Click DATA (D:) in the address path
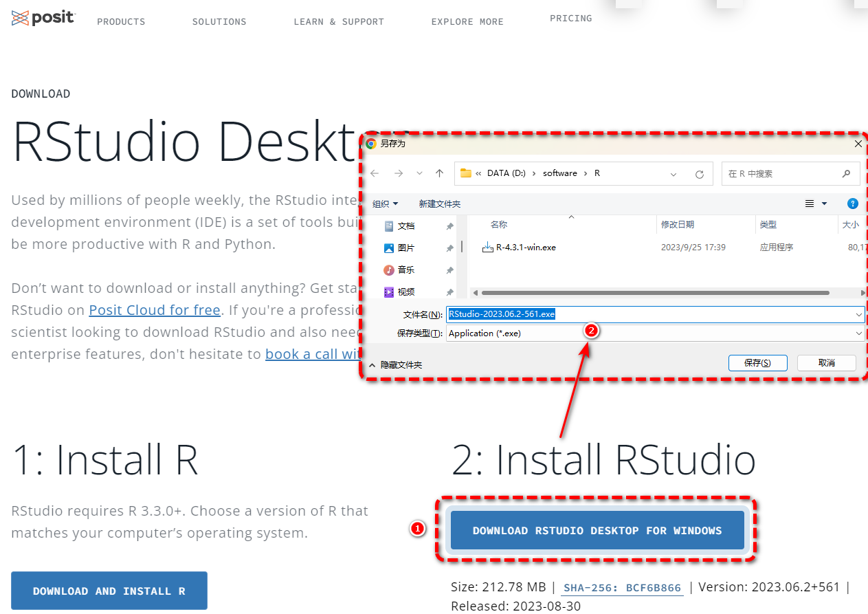868x614 pixels. click(506, 173)
